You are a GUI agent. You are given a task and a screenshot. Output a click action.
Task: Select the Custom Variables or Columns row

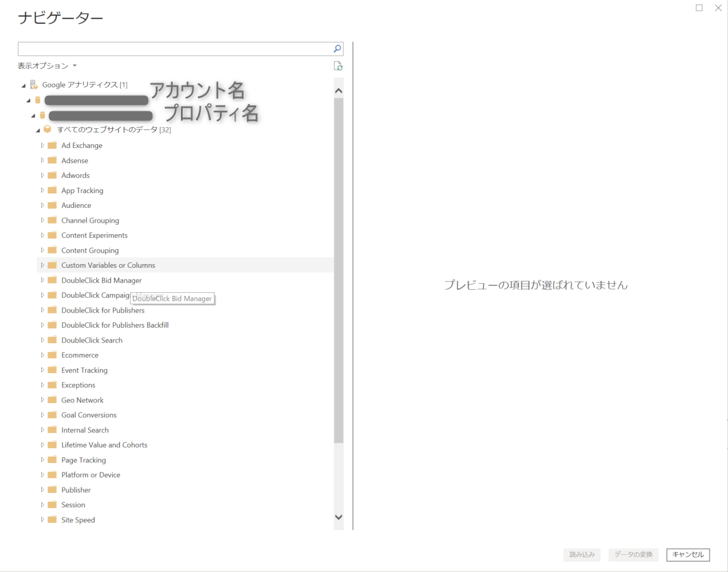[185, 265]
